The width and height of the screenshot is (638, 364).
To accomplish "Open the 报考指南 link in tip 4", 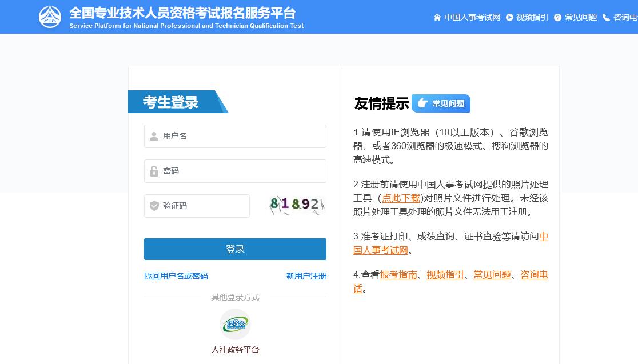I will click(x=398, y=275).
